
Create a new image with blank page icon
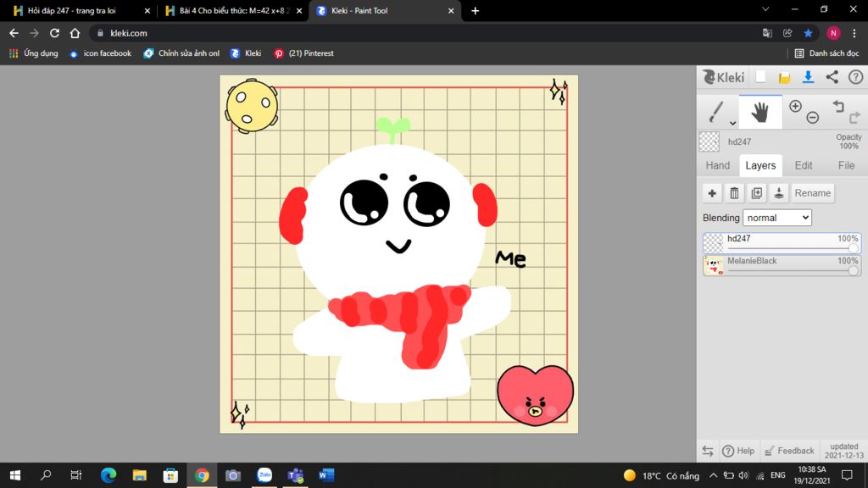(x=761, y=77)
